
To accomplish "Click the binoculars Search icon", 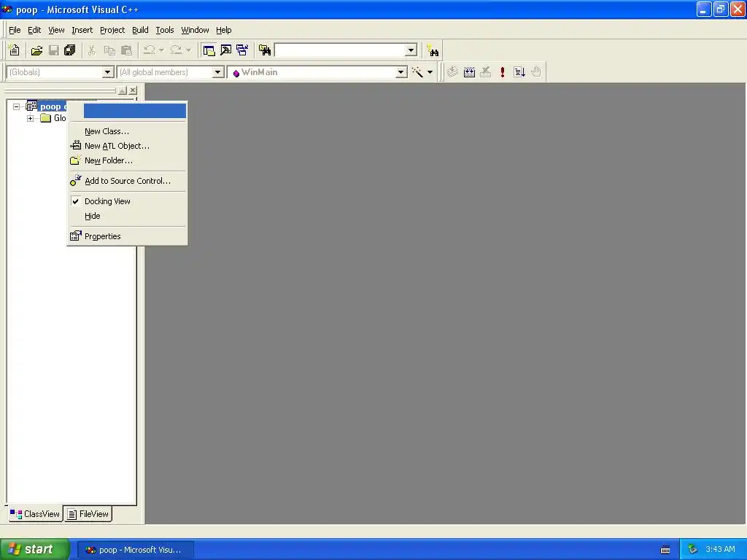I will (433, 50).
